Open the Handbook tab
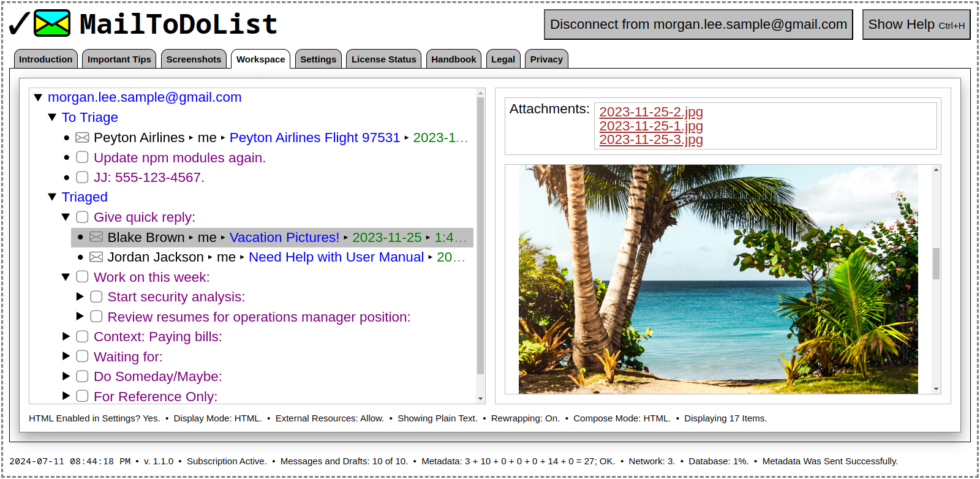980x479 pixels. tap(453, 59)
